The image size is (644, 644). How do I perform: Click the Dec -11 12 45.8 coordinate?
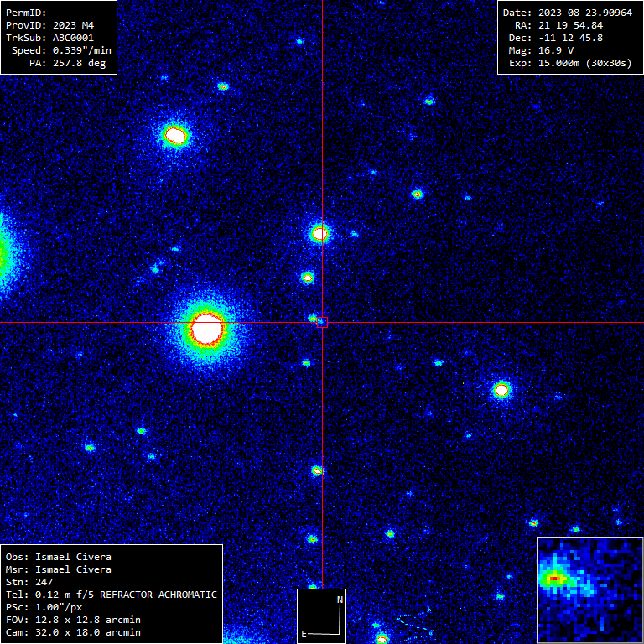(x=556, y=39)
